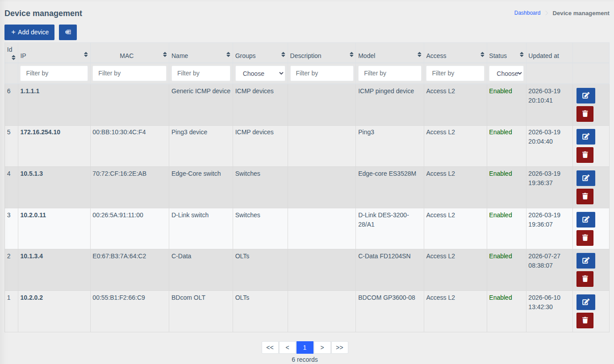Open the Groups filter dropdown
Image resolution: width=614 pixels, height=364 pixels.
pyautogui.click(x=260, y=74)
